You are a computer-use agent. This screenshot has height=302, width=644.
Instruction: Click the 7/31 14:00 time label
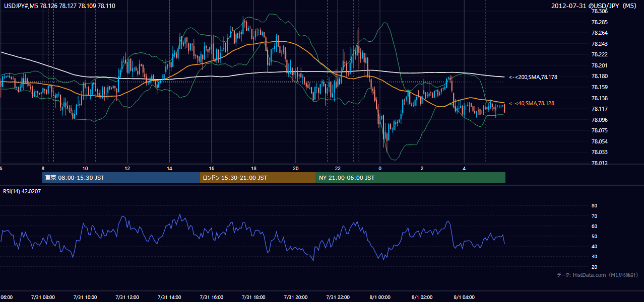[x=169, y=297]
